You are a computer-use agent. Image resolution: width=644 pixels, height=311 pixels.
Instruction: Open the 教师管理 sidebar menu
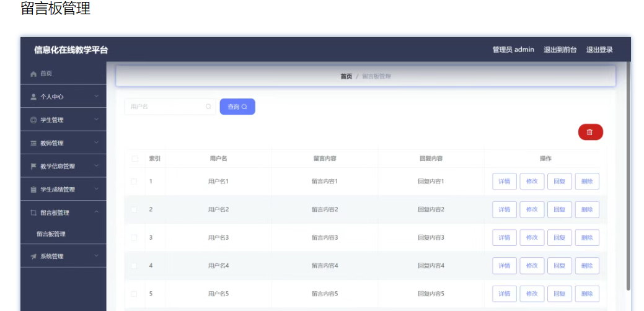coord(63,143)
